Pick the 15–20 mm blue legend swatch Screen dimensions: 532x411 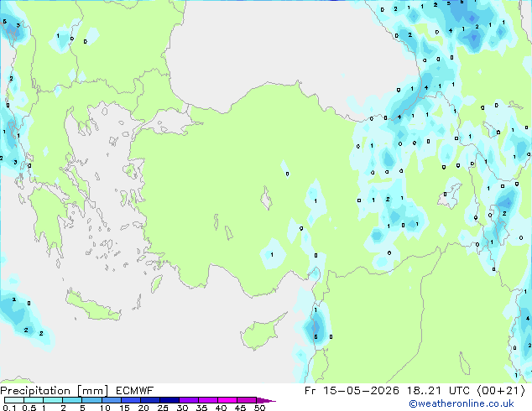point(130,400)
